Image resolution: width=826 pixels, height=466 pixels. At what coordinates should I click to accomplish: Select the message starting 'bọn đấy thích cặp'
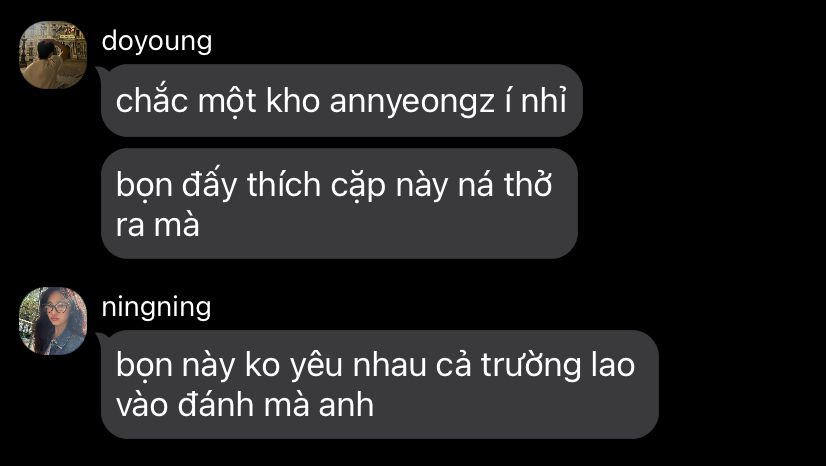(x=339, y=204)
